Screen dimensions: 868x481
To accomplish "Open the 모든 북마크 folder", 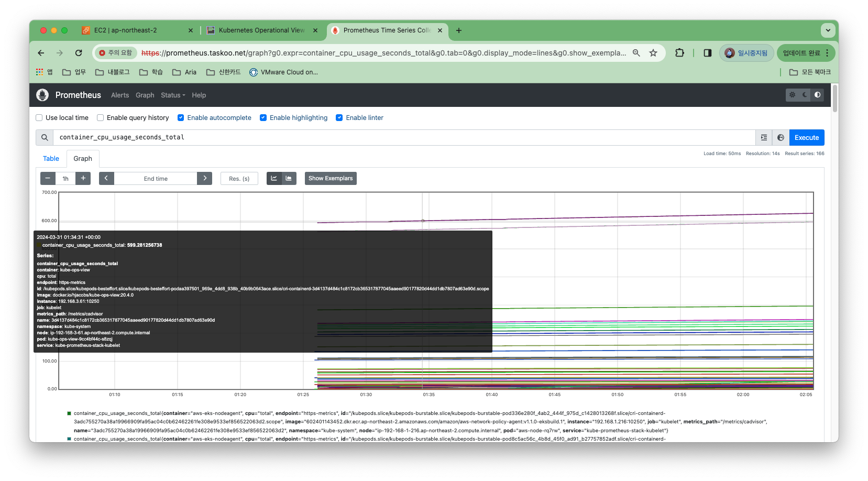I will coord(810,72).
